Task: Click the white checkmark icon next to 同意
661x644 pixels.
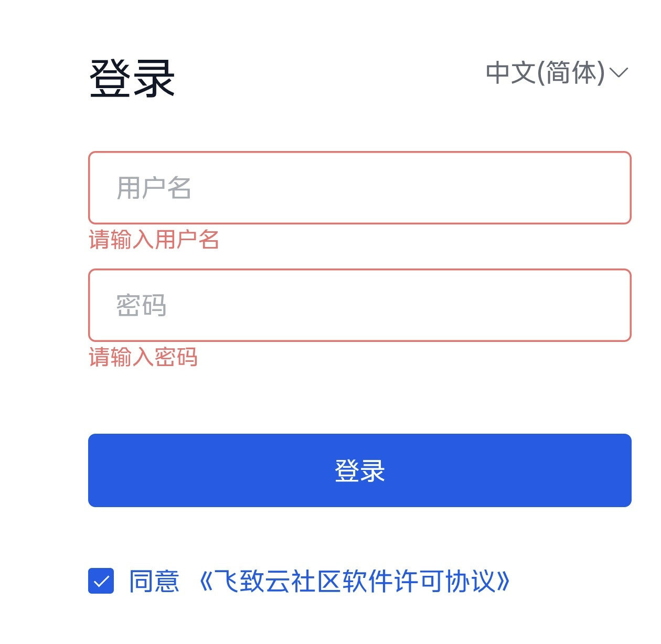Action: (101, 581)
